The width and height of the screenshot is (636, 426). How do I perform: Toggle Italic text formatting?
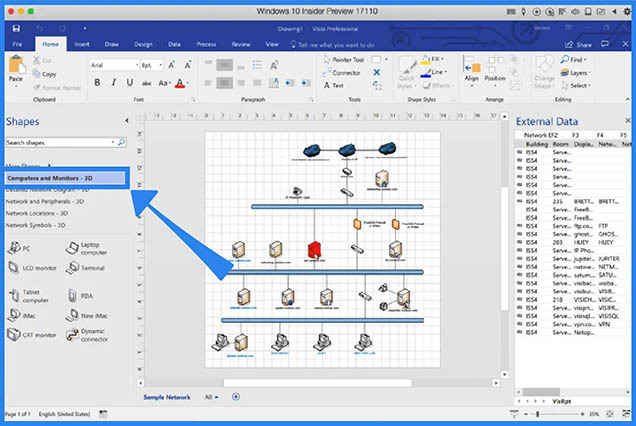click(x=114, y=82)
